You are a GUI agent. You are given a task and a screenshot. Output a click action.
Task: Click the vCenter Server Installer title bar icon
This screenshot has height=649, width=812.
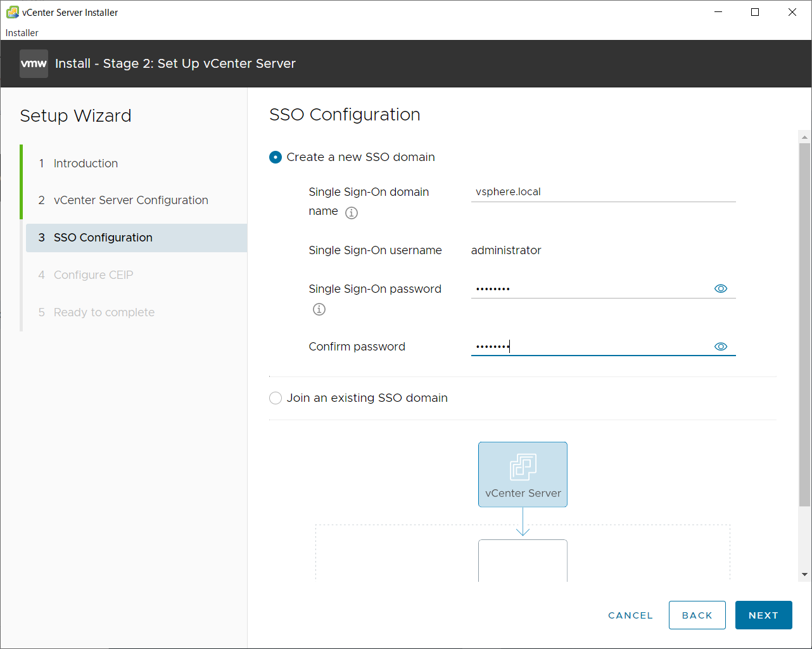click(x=12, y=12)
